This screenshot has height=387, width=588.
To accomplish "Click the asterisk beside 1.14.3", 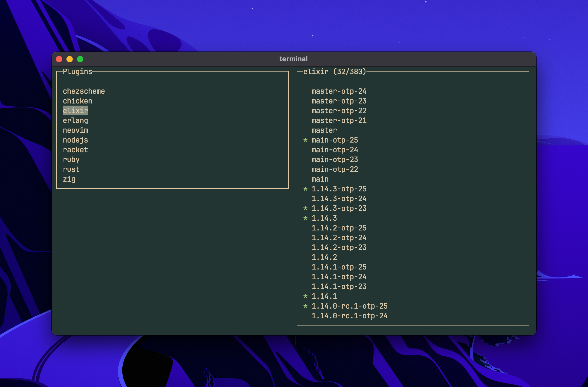I will click(x=305, y=218).
